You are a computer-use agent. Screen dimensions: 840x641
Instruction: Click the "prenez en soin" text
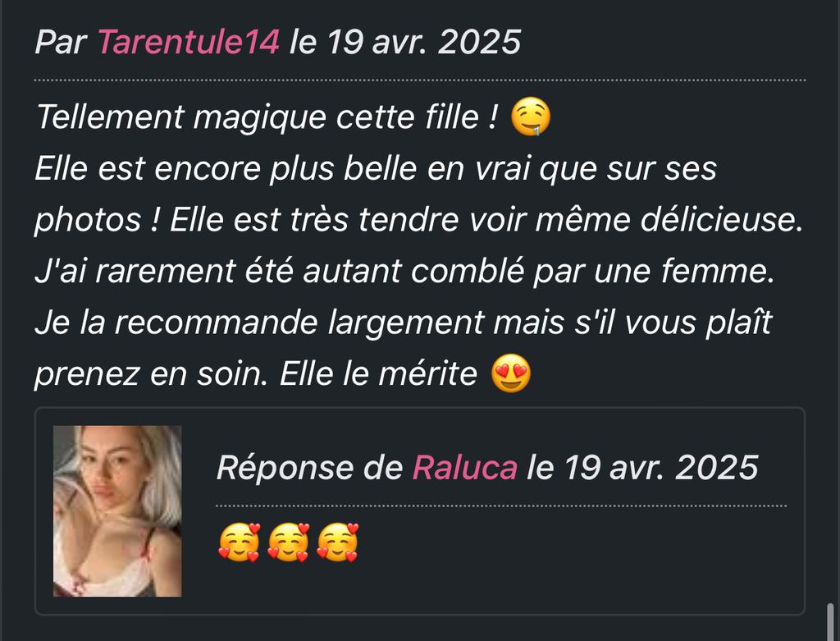click(x=151, y=373)
